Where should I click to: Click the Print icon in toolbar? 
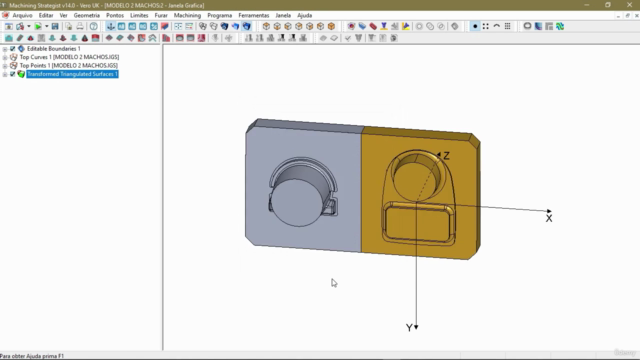(80, 27)
